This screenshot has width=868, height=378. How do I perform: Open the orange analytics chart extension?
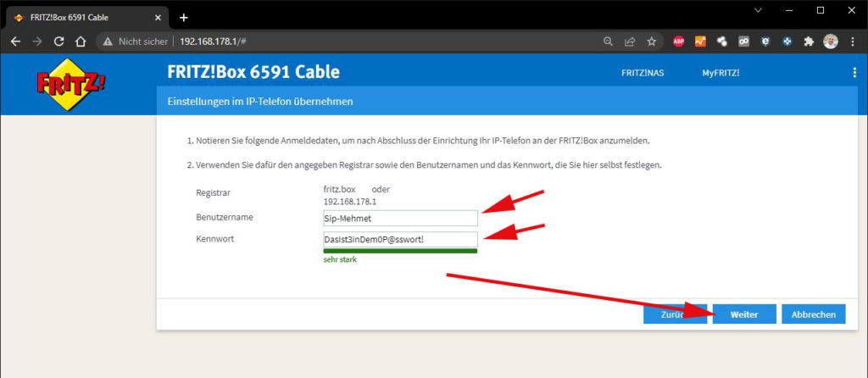pyautogui.click(x=700, y=42)
